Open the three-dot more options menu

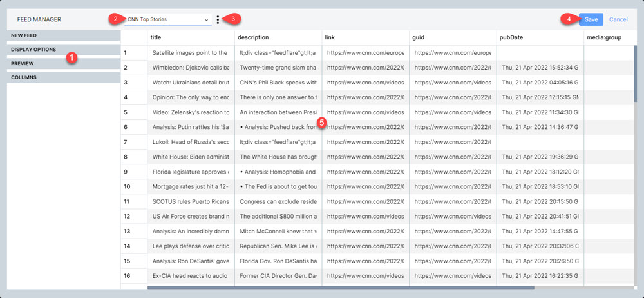pos(218,19)
